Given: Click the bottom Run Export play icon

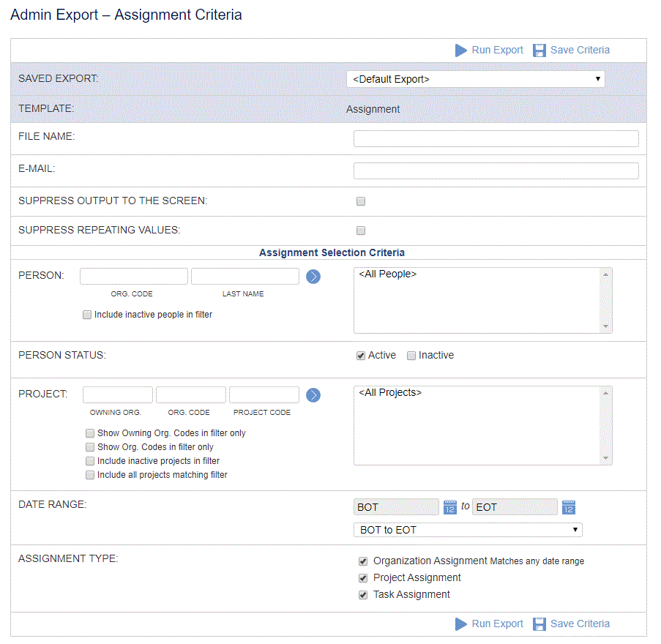Looking at the screenshot, I should click(x=460, y=624).
